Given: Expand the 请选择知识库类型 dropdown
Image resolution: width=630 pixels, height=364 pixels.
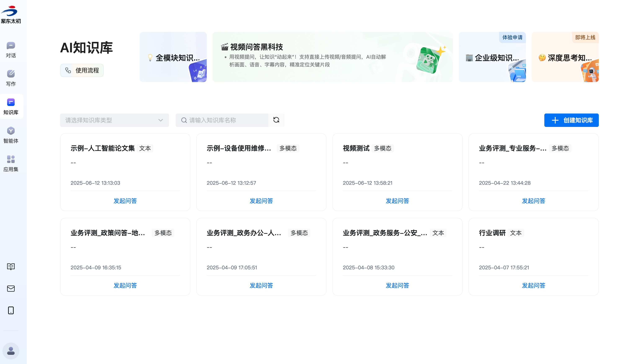Looking at the screenshot, I should pyautogui.click(x=114, y=120).
